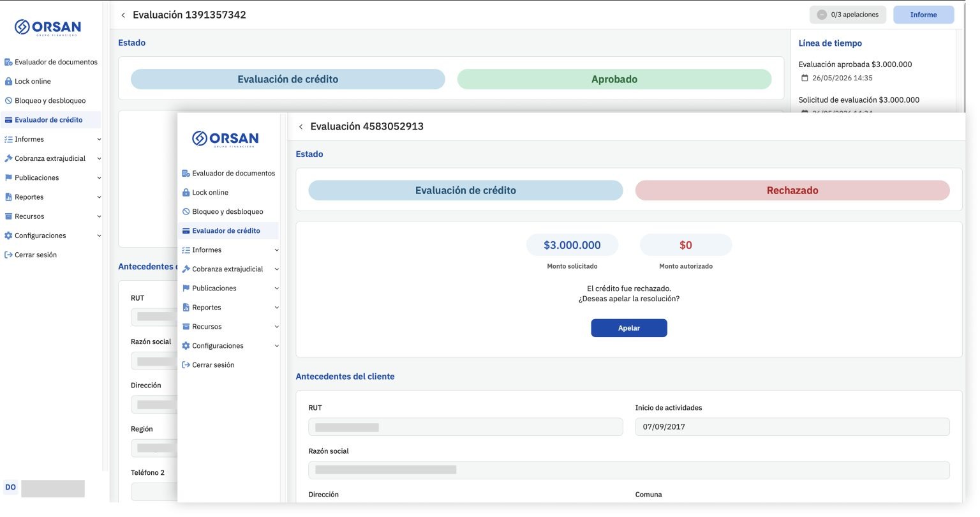Click Recursos archive icon in back window
980x517 pixels.
(8, 216)
